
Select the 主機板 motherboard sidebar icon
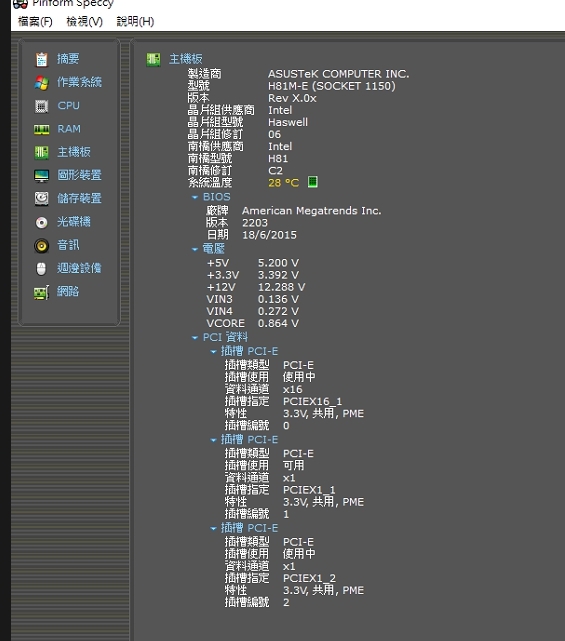pyautogui.click(x=41, y=152)
